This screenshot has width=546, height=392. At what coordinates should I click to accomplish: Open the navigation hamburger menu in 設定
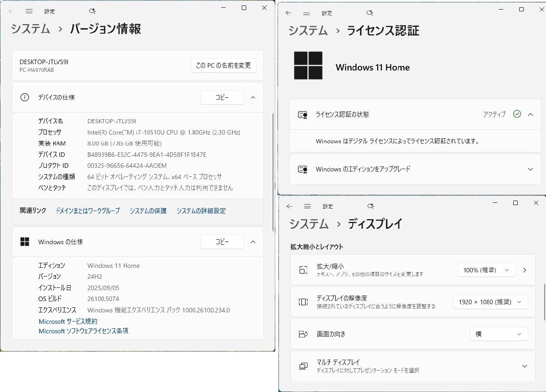[29, 11]
